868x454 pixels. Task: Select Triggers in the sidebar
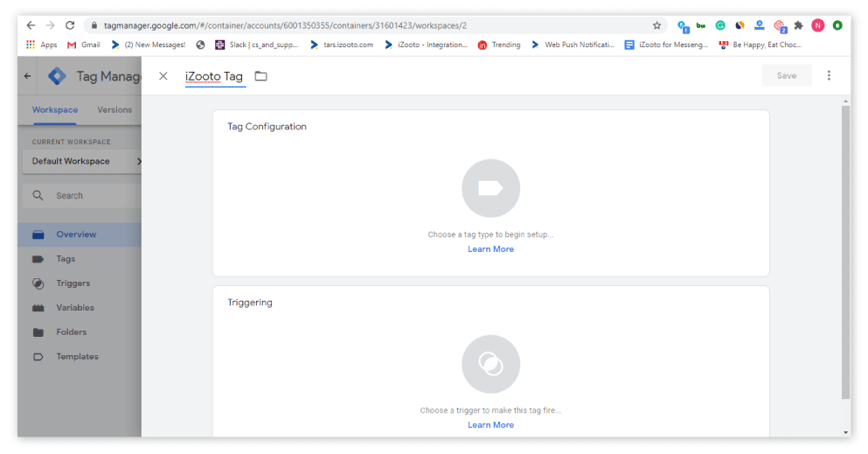[80, 283]
